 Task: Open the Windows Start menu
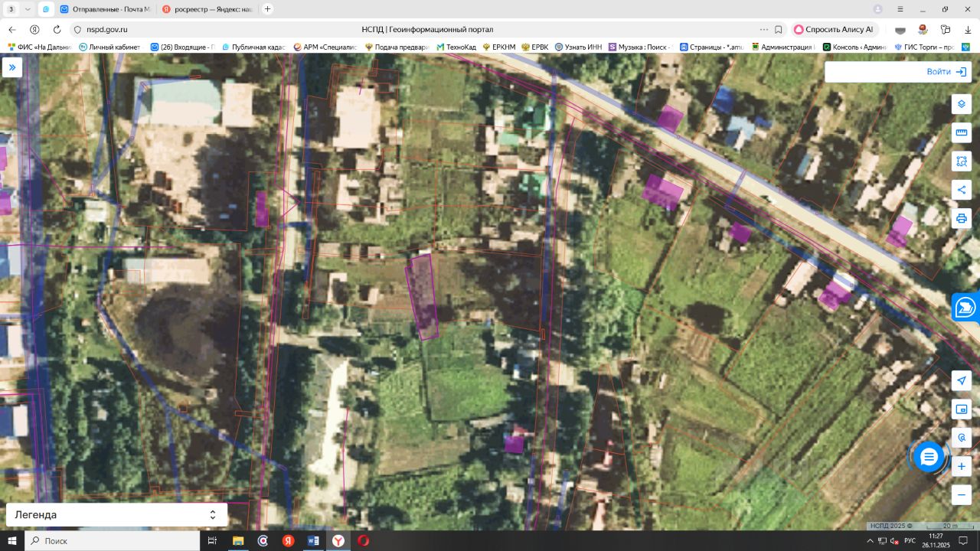[11, 540]
